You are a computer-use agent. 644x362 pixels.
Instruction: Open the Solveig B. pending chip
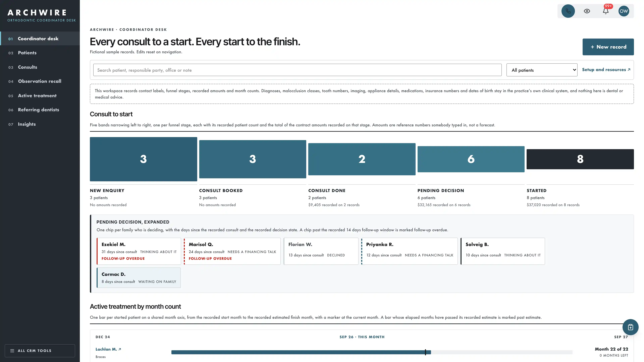click(503, 251)
